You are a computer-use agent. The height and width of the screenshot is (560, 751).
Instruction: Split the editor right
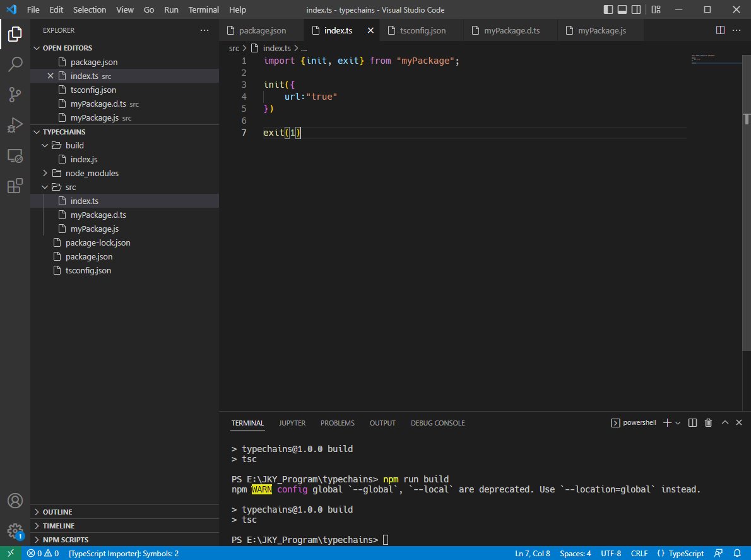tap(720, 30)
